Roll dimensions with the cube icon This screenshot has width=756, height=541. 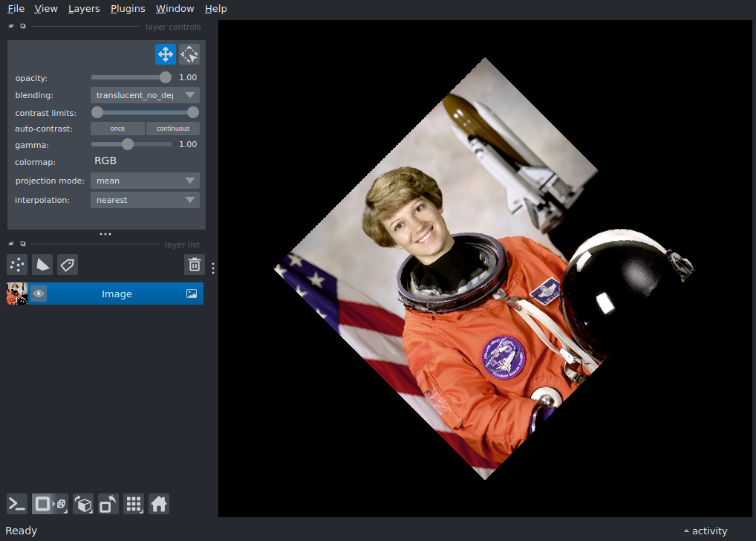point(82,504)
